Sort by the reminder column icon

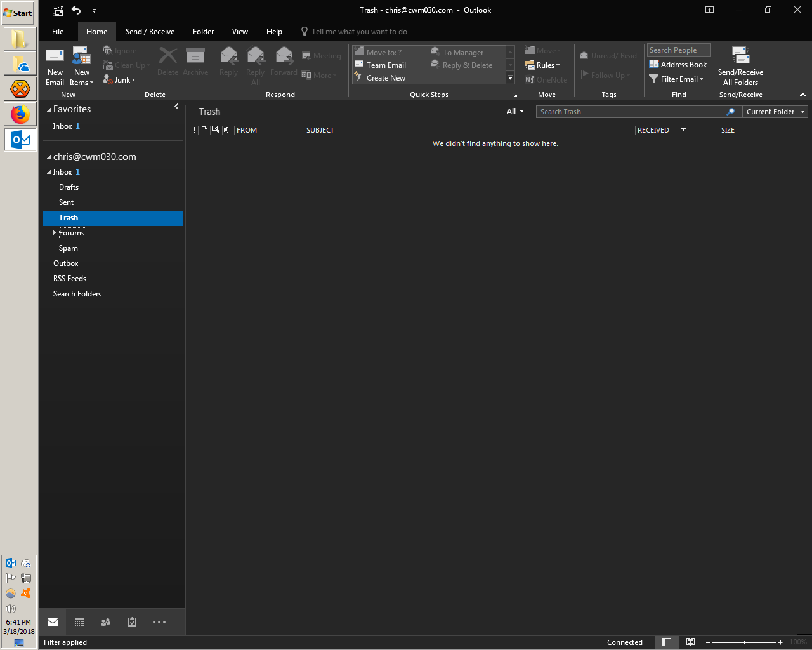coord(215,129)
